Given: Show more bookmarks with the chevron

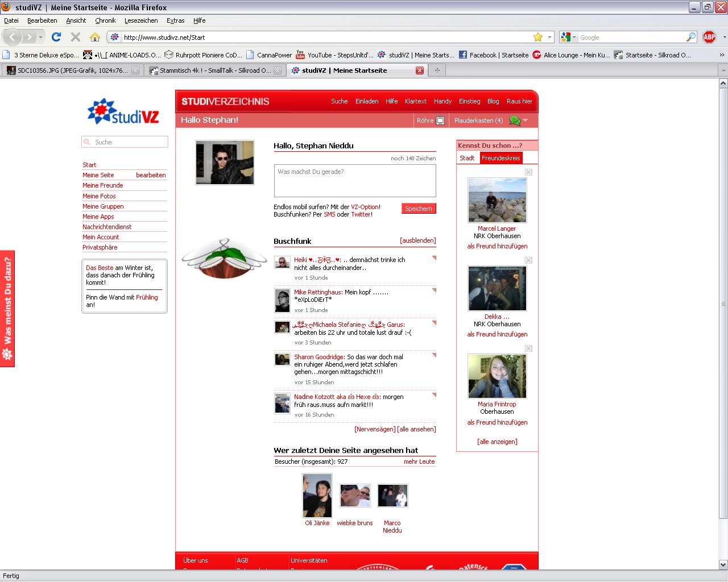Looking at the screenshot, I should (722, 55).
